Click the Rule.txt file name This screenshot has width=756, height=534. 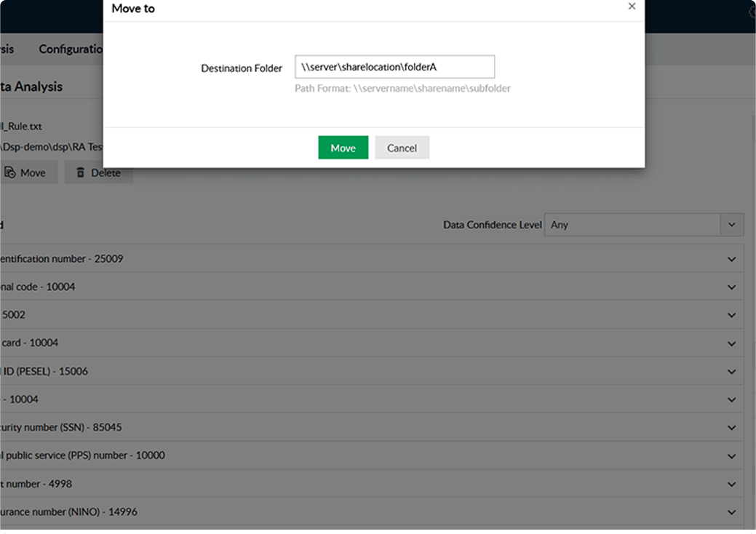pos(21,127)
